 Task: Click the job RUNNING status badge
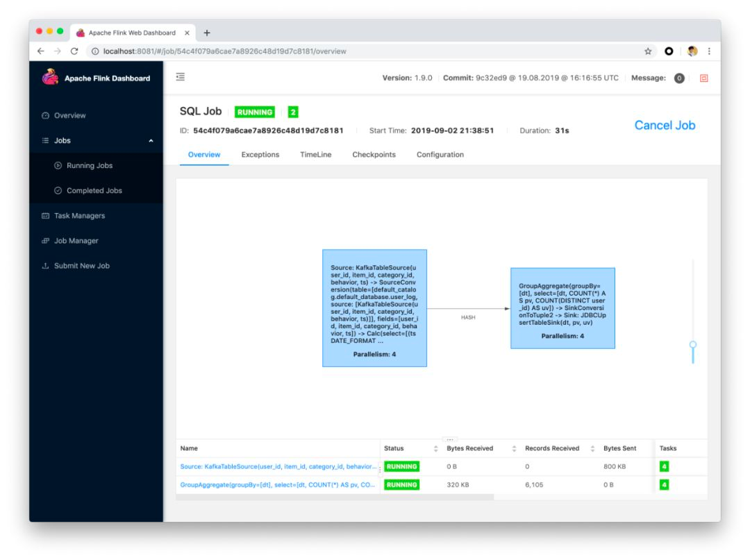[254, 112]
